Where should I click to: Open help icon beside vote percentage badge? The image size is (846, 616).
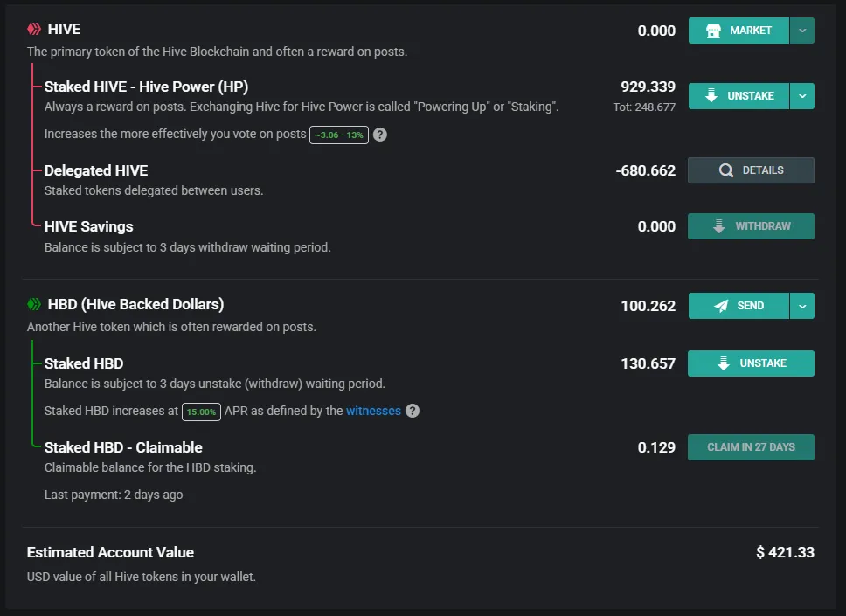coord(380,135)
